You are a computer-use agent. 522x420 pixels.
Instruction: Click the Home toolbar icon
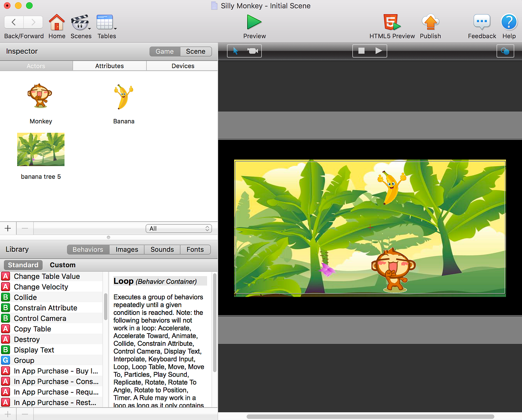(x=57, y=23)
